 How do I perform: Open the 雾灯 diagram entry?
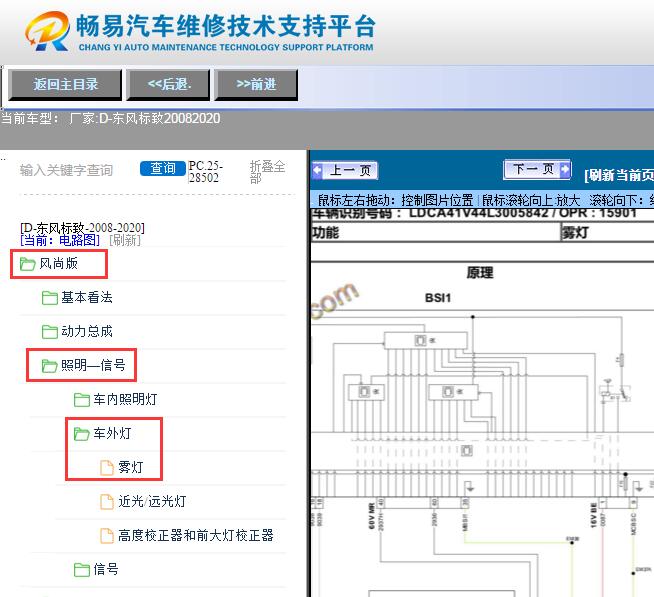(131, 467)
